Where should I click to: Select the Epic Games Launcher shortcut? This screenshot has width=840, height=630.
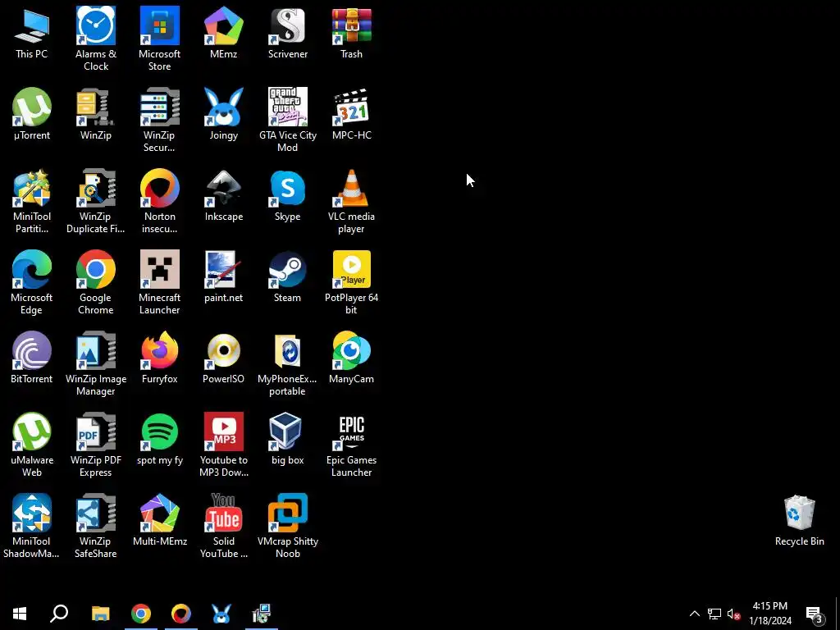pyautogui.click(x=351, y=445)
